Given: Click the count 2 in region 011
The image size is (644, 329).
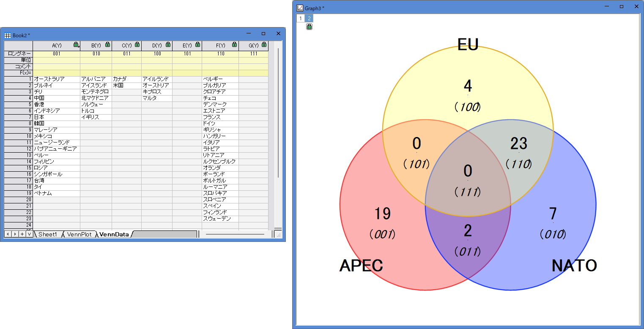Looking at the screenshot, I should [x=468, y=231].
